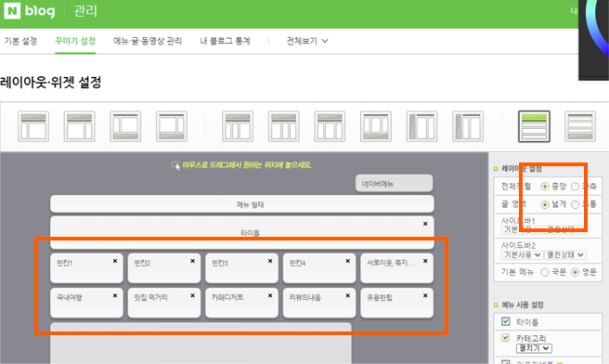Image resolution: width=609 pixels, height=364 pixels.
Task: Choose vertical-title layout with wide right column
Action: coord(468,126)
